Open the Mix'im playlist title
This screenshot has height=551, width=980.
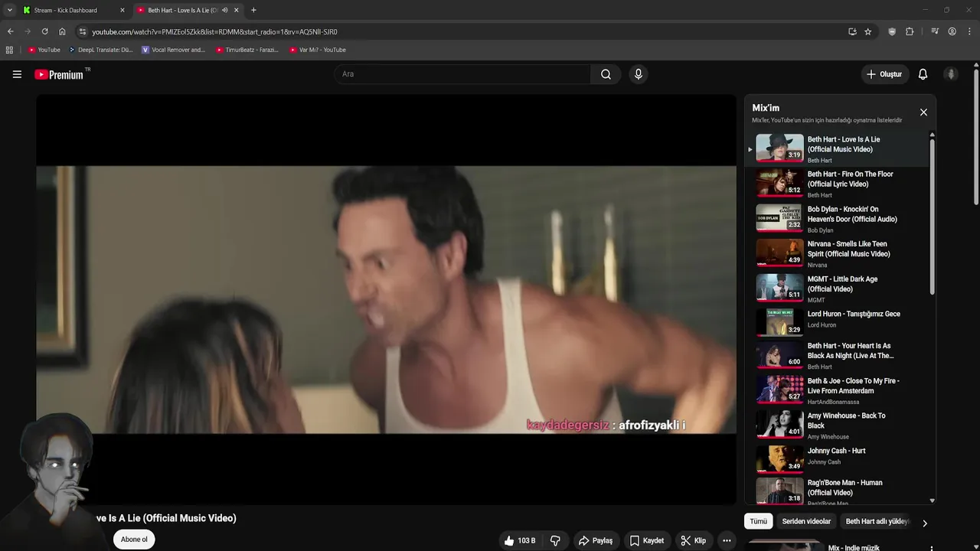pos(766,108)
